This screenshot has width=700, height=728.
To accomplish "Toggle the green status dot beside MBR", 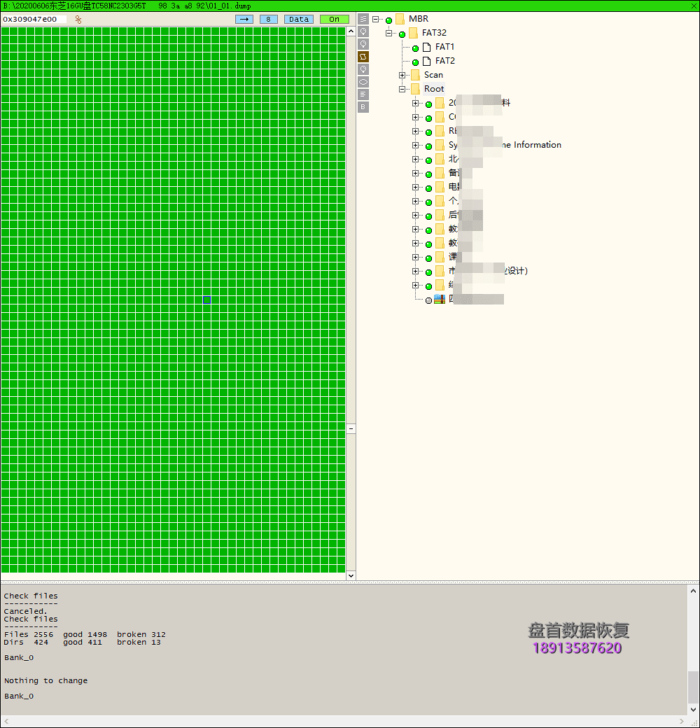I will click(x=389, y=20).
